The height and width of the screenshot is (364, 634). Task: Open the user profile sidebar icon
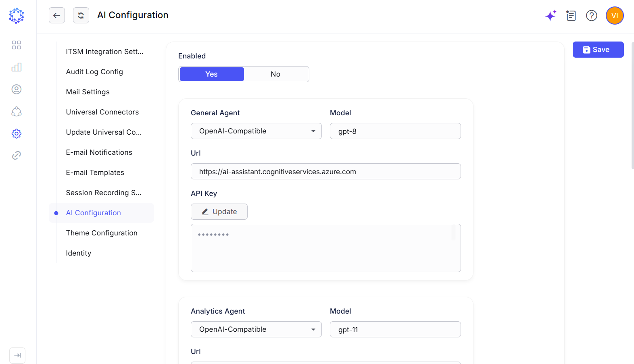click(17, 89)
